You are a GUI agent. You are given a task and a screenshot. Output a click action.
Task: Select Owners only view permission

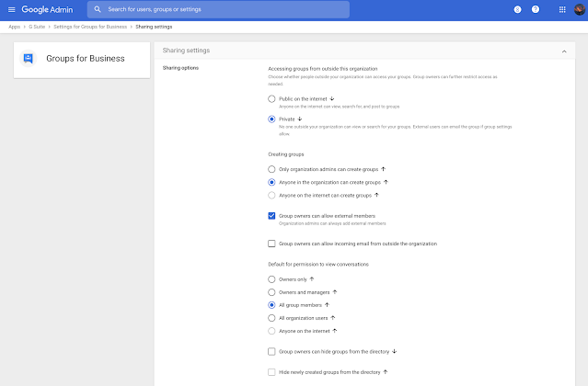tap(271, 279)
